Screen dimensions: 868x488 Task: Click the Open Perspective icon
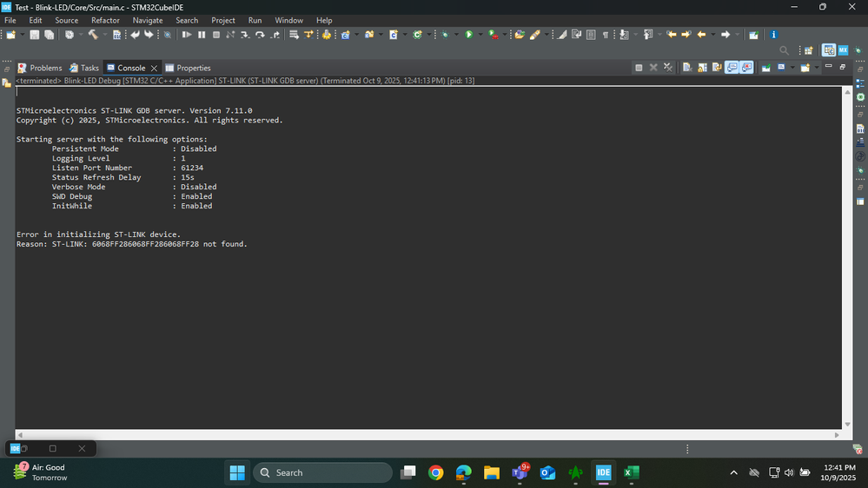809,50
